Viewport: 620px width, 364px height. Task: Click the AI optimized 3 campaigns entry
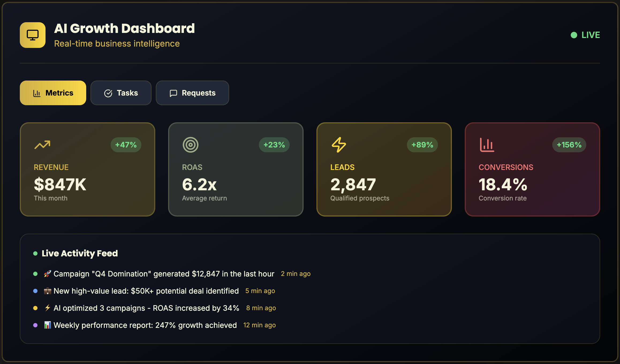(x=146, y=308)
